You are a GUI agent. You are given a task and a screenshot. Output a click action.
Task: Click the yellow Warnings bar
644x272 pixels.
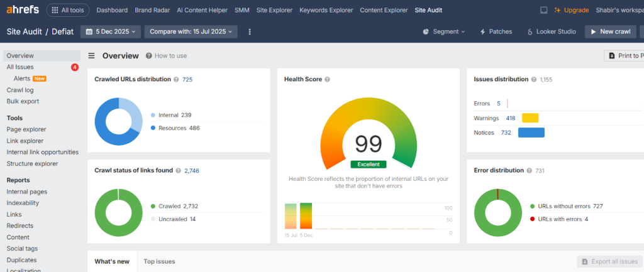coord(530,118)
